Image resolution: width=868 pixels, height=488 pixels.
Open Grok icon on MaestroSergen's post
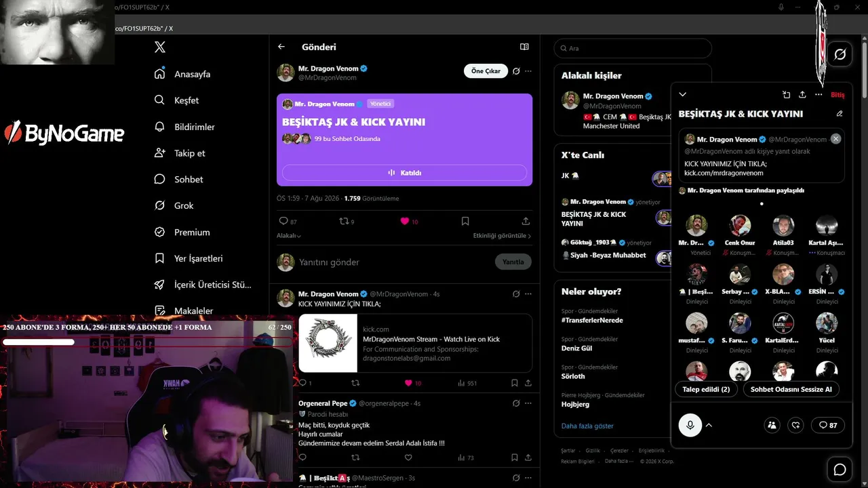pos(516,478)
